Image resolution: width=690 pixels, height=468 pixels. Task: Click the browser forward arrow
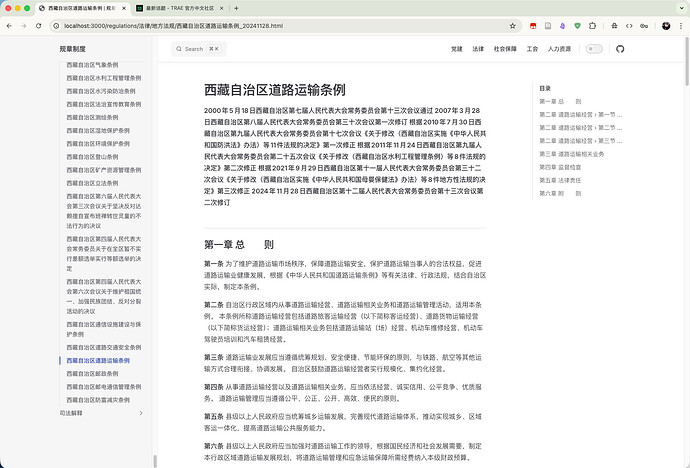click(x=24, y=23)
